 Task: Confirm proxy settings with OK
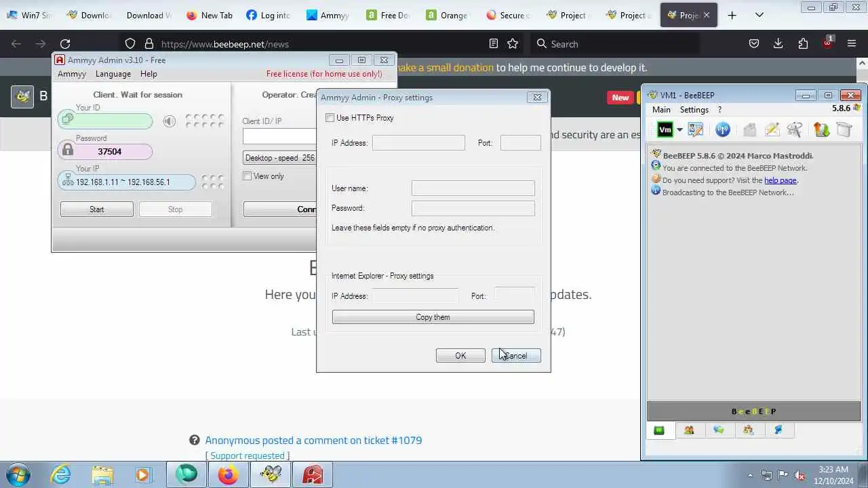click(460, 356)
